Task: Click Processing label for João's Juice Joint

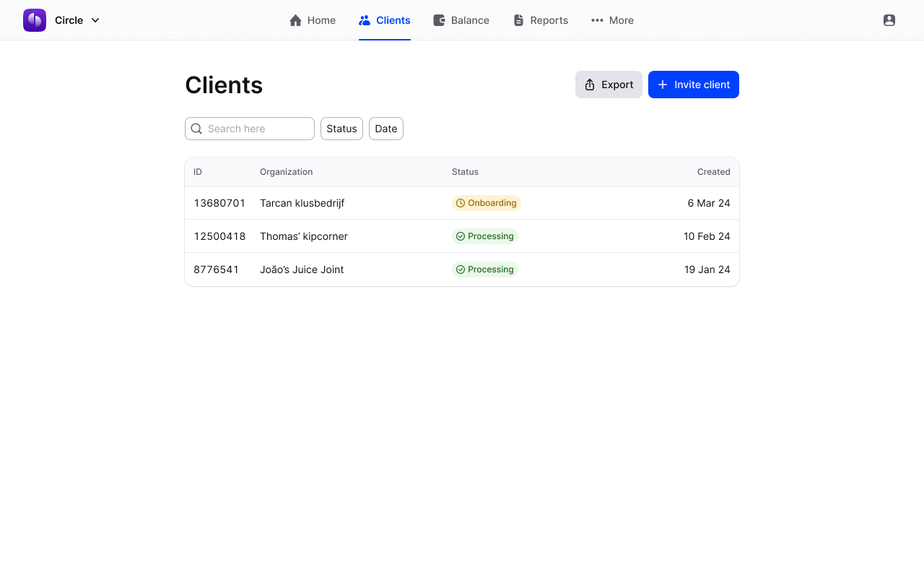Action: point(491,269)
